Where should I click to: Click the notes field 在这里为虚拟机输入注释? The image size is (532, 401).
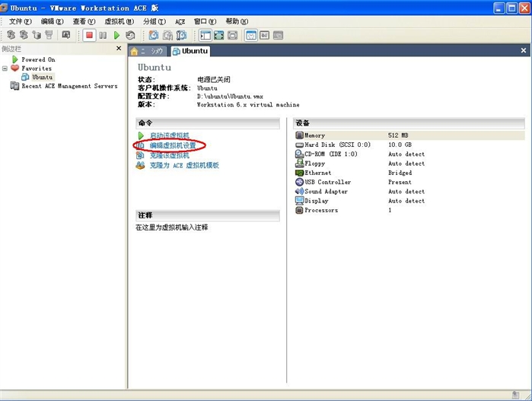[x=172, y=228]
